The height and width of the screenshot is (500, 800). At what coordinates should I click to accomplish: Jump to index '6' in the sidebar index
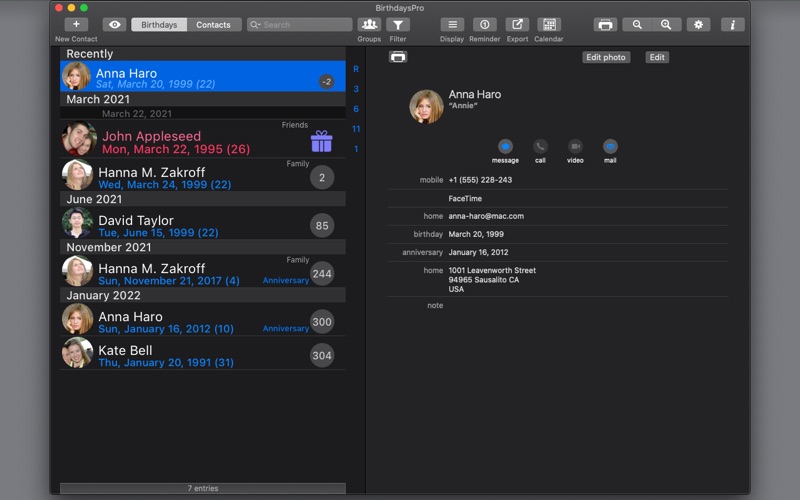point(356,109)
